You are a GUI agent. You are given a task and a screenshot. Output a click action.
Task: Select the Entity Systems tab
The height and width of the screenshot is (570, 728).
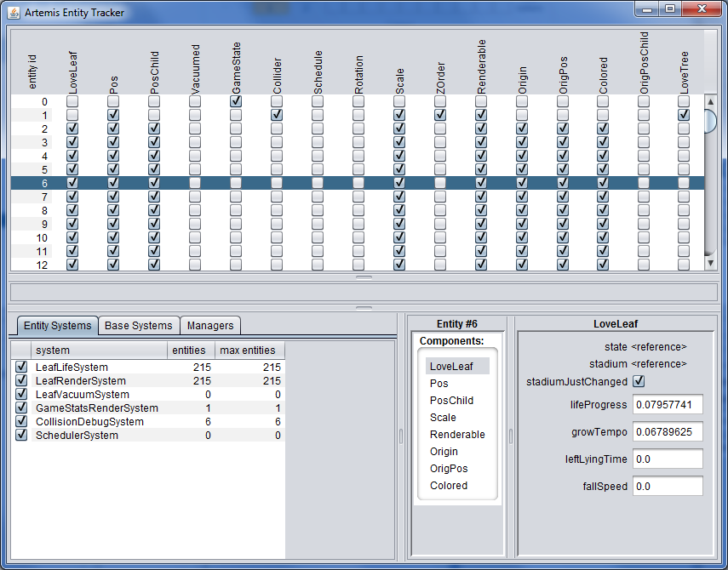click(57, 326)
